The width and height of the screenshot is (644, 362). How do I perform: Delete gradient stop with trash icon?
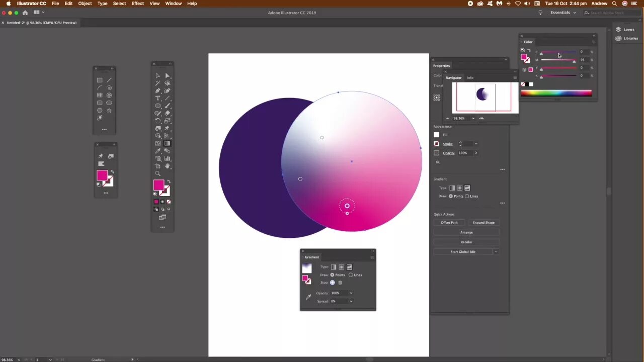click(x=340, y=283)
